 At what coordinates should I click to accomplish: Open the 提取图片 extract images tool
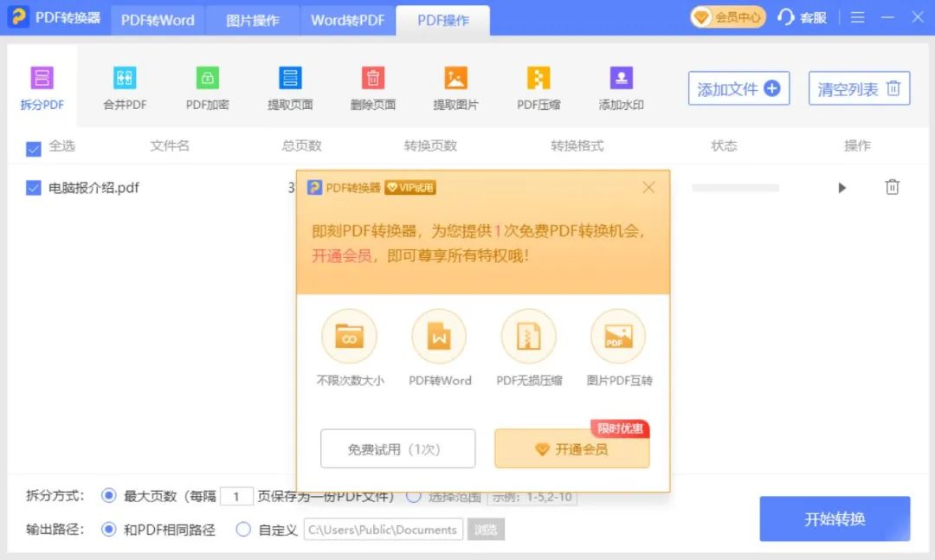pos(455,87)
